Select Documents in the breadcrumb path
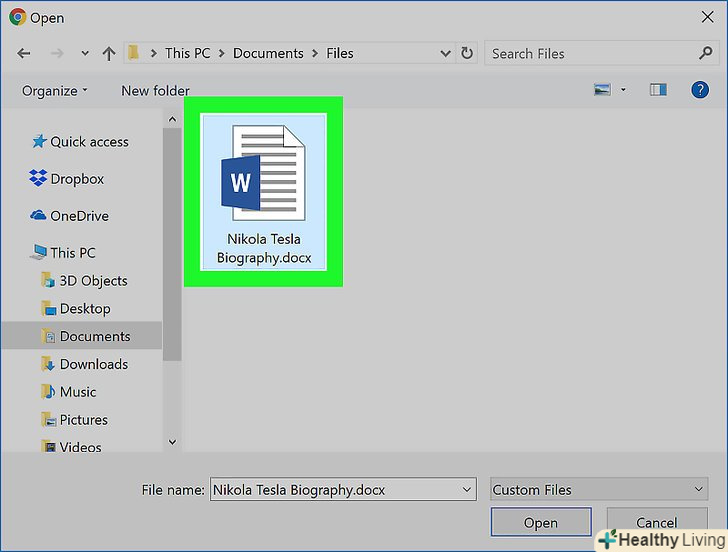The height and width of the screenshot is (552, 728). pyautogui.click(x=268, y=53)
